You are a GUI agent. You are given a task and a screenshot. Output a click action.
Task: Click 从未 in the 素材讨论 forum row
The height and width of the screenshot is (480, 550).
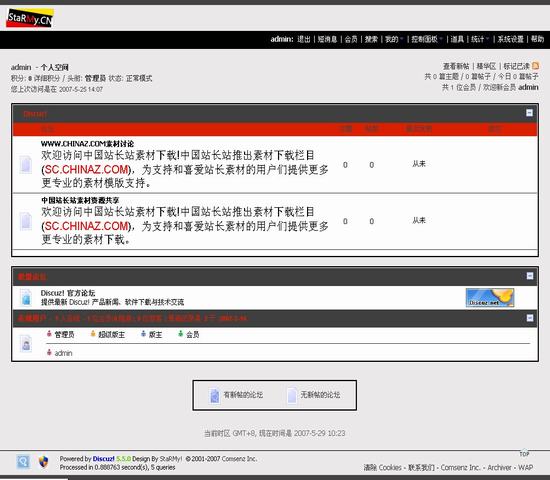click(x=419, y=164)
